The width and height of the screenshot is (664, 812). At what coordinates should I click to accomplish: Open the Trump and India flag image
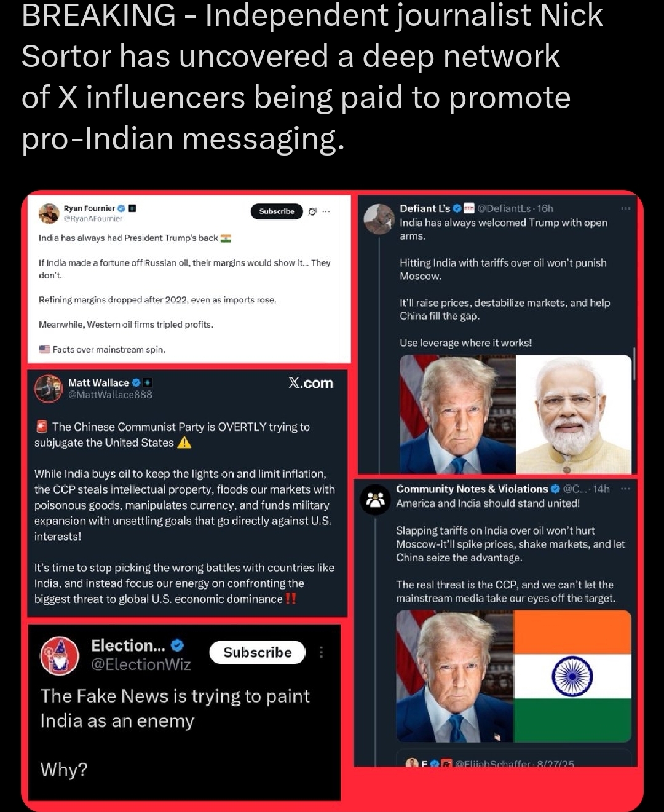pos(514,676)
